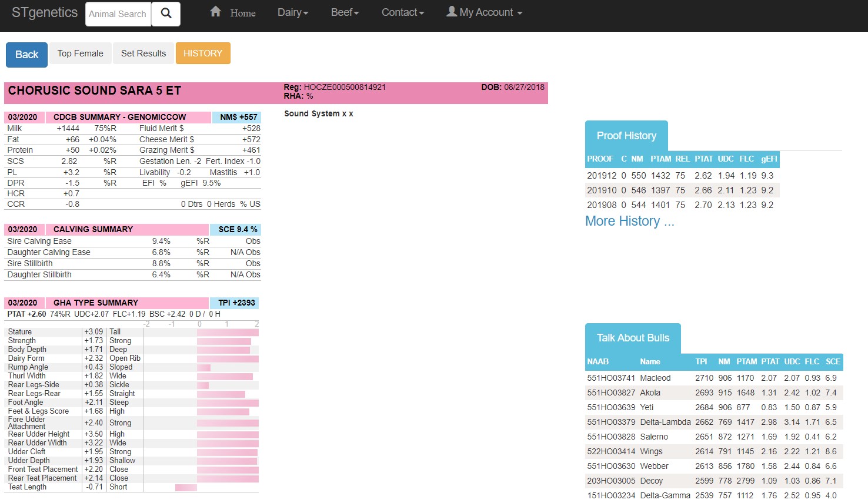Click the Sound System x x pedigree text
Viewport: 868px width, 503px height.
tap(319, 113)
